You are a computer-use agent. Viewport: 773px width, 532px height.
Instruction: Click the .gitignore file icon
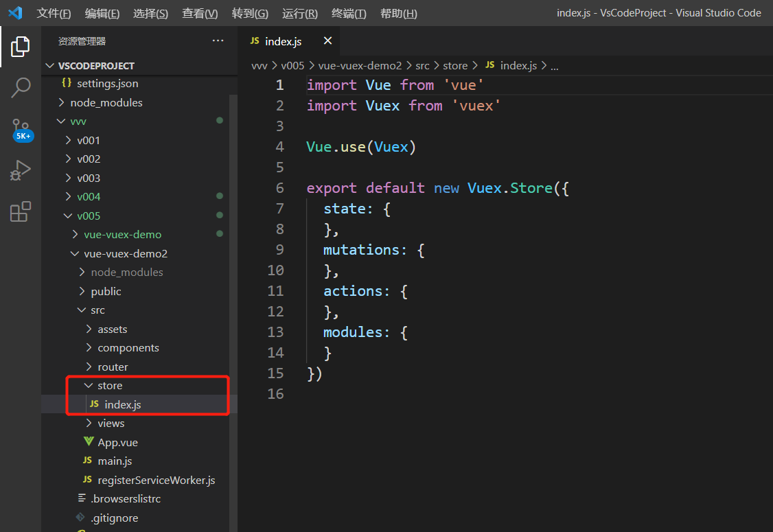point(80,517)
